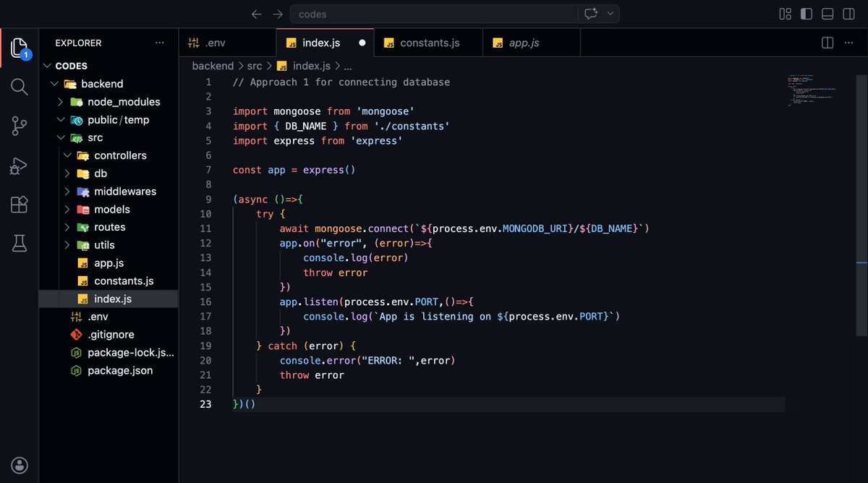Open app.js in the file tree
Viewport: 868px width, 483px height.
[109, 263]
